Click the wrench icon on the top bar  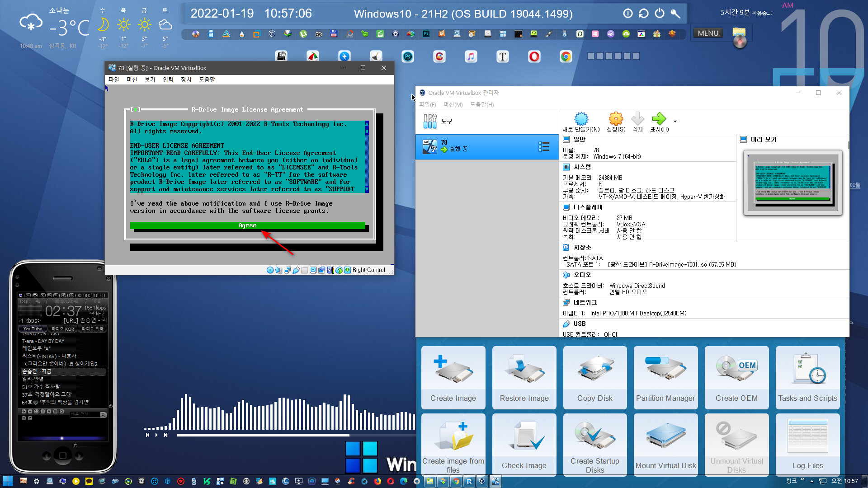(675, 14)
